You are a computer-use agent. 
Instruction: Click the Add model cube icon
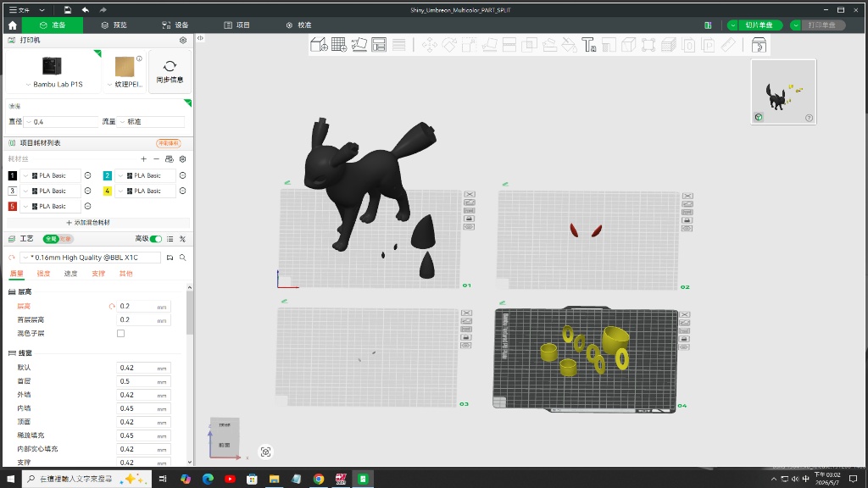319,45
